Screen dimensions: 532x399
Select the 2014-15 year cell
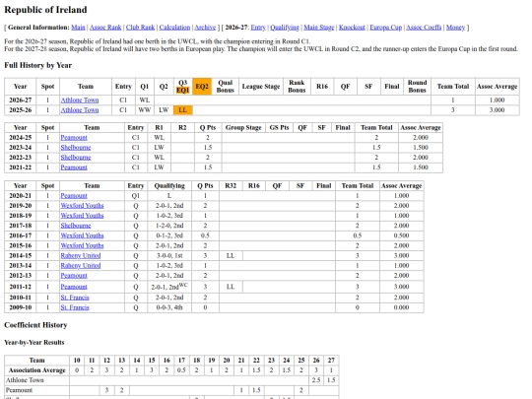21,255
